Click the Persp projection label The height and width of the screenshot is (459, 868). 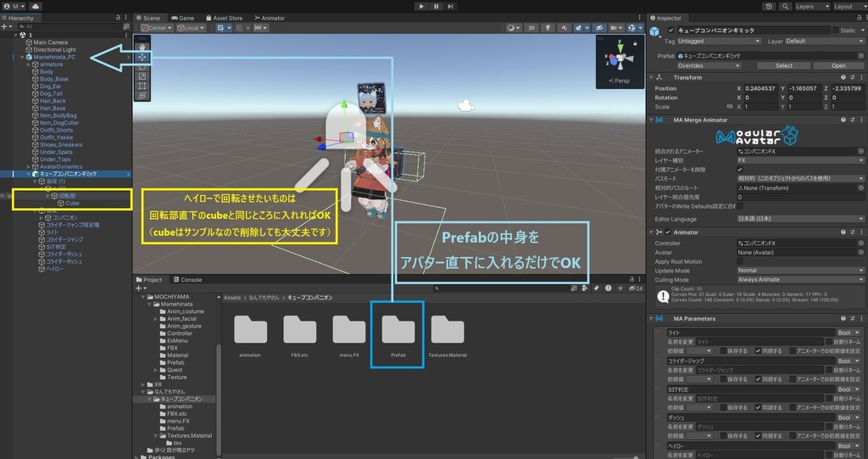(x=621, y=81)
